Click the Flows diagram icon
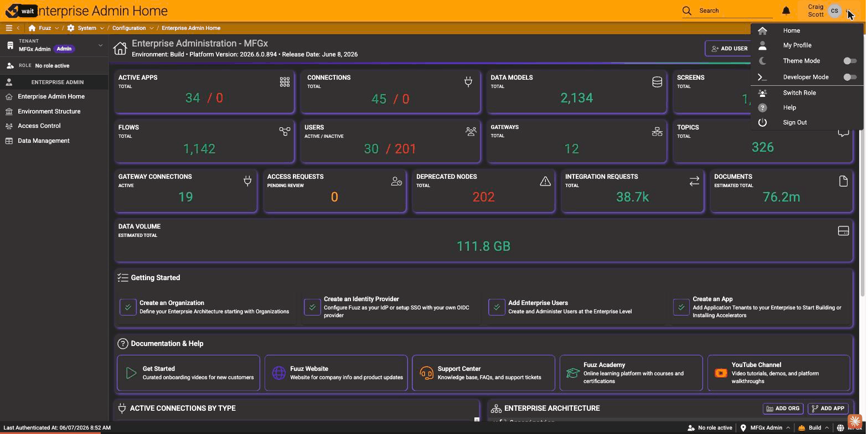This screenshot has width=868, height=434. click(285, 131)
